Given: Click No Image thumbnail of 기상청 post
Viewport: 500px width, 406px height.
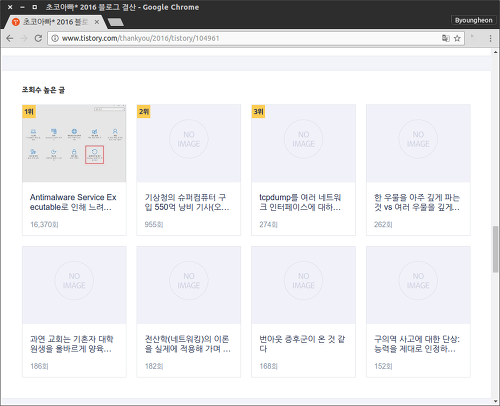Looking at the screenshot, I should click(x=189, y=143).
